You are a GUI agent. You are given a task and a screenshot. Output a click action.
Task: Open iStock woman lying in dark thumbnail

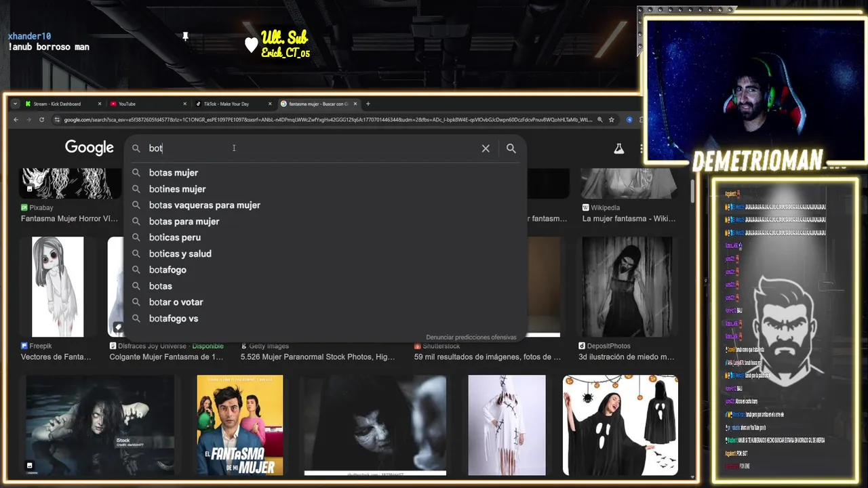pyautogui.click(x=100, y=425)
